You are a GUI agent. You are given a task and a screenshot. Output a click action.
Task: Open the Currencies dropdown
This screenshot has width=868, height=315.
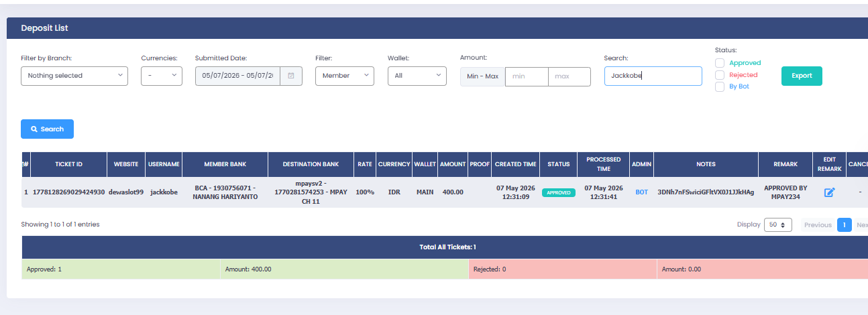click(162, 76)
